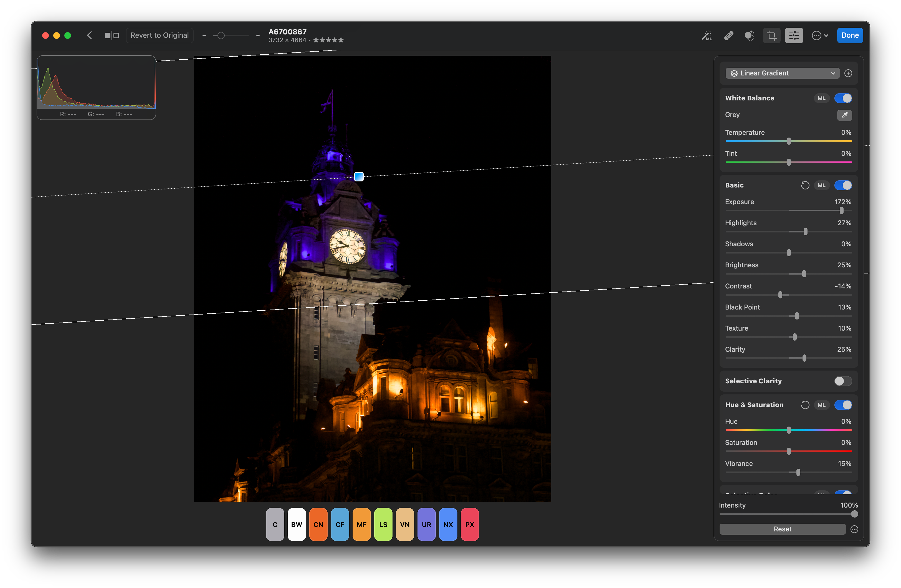This screenshot has width=901, height=588.
Task: Click Revert to Original
Action: click(160, 35)
